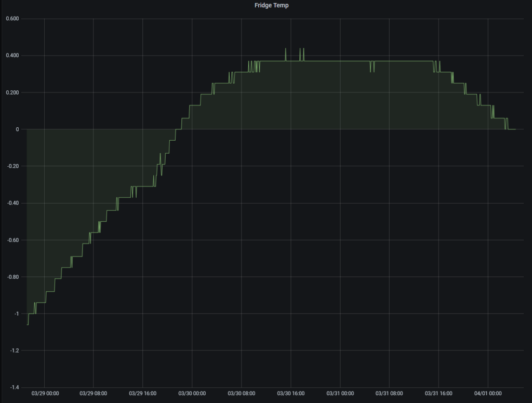Select the 03/31 16:00 x-axis tick label
Viewport: 532px width, 403px height.
(439, 393)
